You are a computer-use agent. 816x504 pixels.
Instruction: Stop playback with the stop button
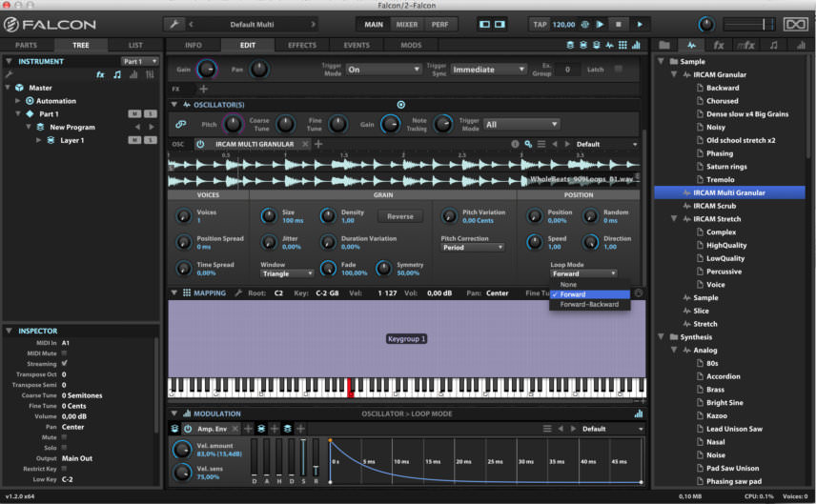619,25
